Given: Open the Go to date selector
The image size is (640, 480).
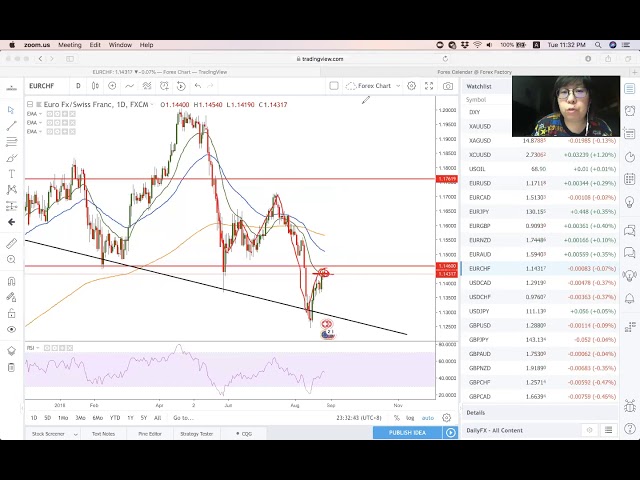Looking at the screenshot, I should pos(182,418).
